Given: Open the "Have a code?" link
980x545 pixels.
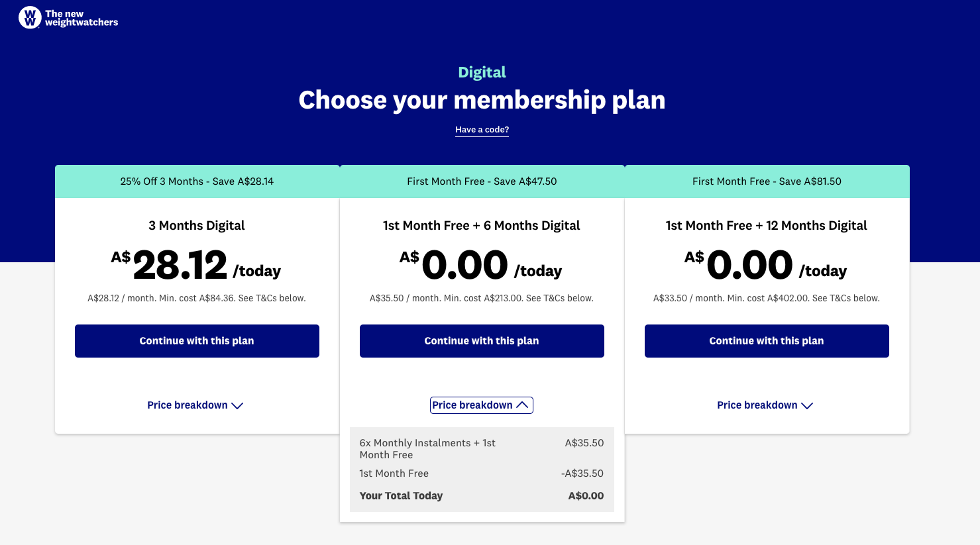Looking at the screenshot, I should click(x=482, y=130).
